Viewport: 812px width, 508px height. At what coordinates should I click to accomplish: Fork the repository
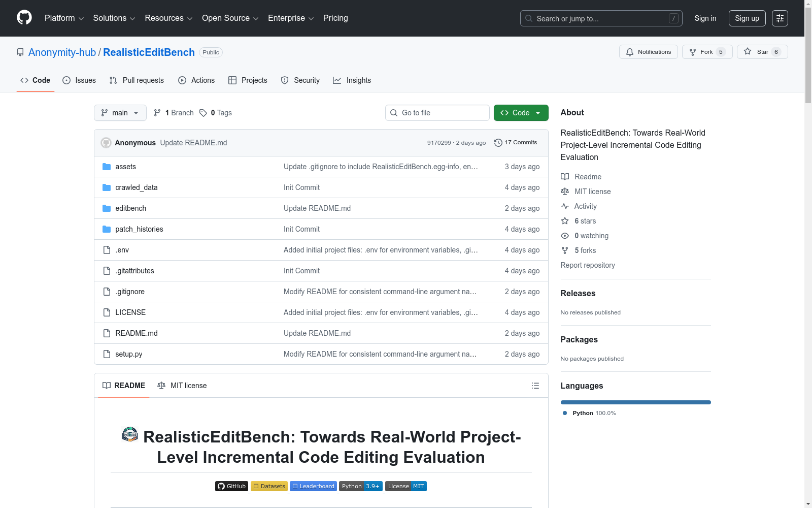pos(707,52)
